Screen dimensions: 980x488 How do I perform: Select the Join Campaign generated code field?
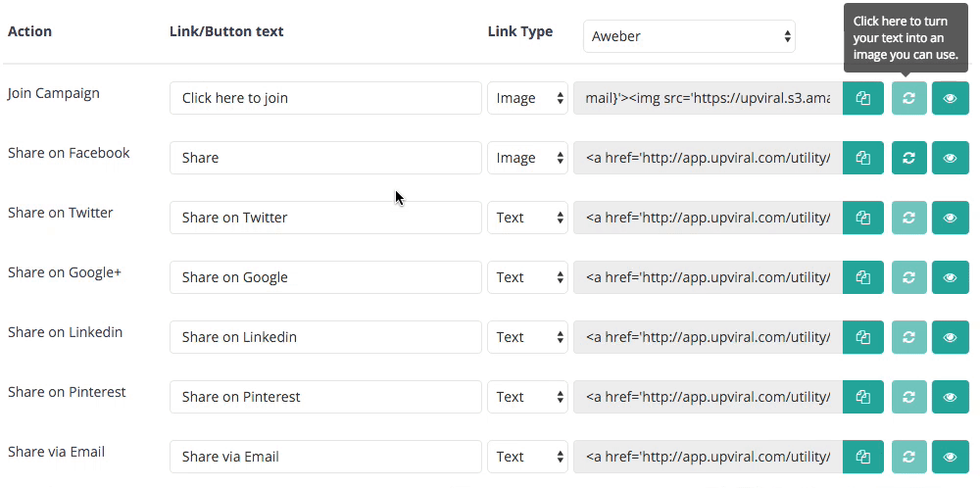[708, 98]
